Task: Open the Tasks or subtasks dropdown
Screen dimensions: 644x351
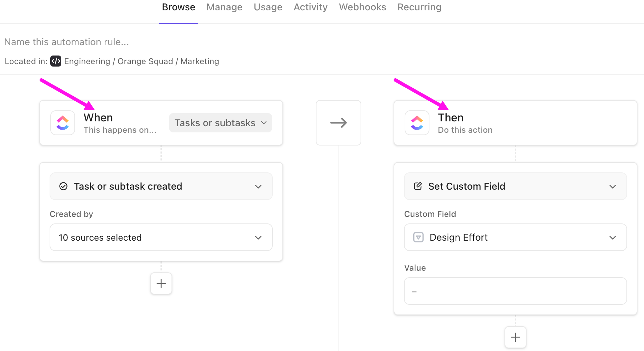Action: pyautogui.click(x=220, y=123)
